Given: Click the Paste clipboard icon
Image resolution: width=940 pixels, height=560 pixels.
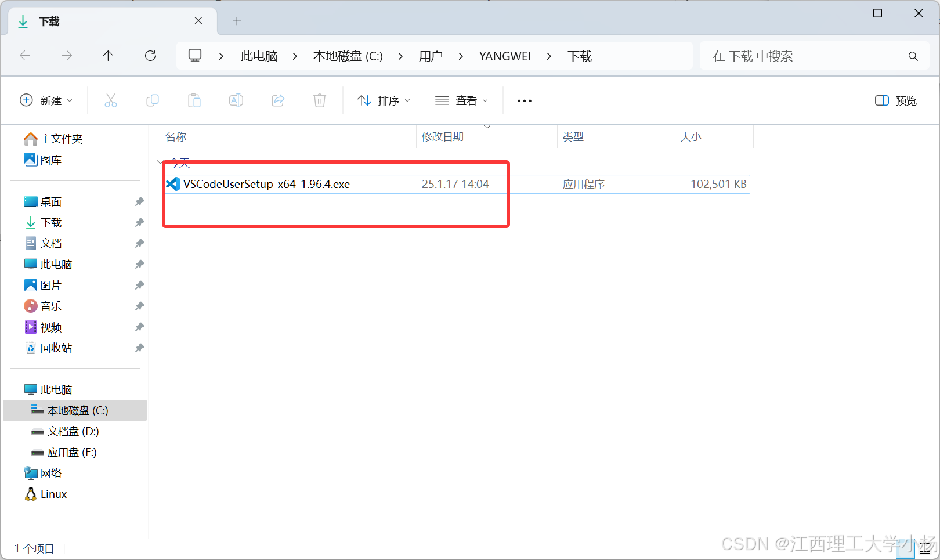Looking at the screenshot, I should tap(194, 100).
